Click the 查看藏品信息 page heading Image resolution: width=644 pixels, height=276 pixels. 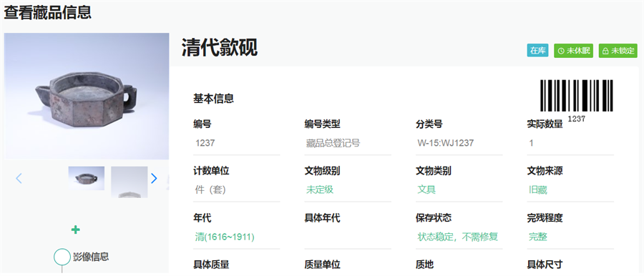[x=48, y=12]
